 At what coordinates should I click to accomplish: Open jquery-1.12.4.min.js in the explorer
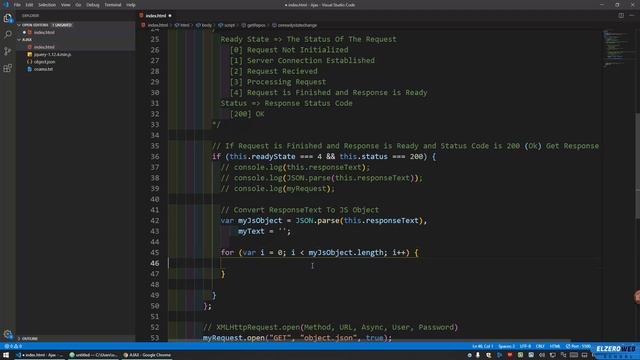click(52, 54)
